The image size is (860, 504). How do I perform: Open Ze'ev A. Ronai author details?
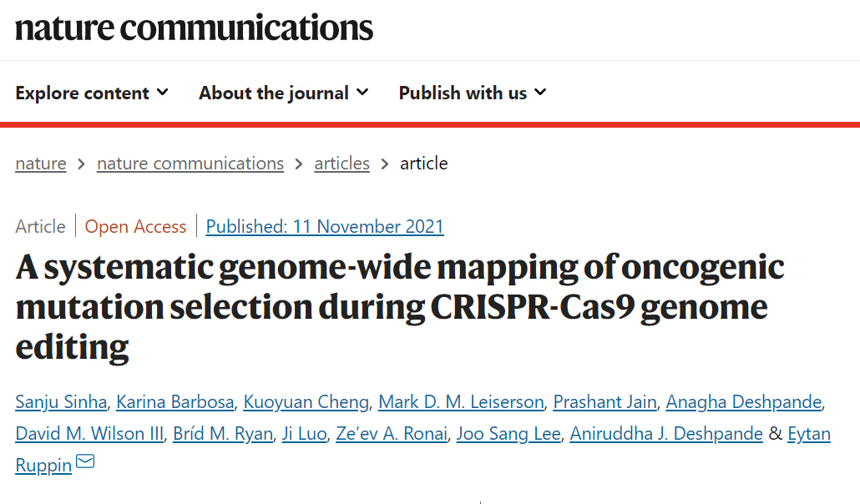click(392, 434)
